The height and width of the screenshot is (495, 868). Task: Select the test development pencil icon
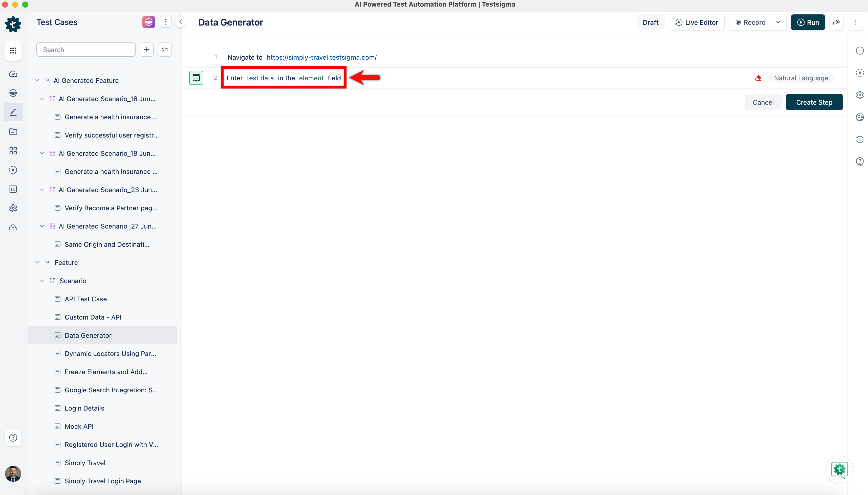13,112
